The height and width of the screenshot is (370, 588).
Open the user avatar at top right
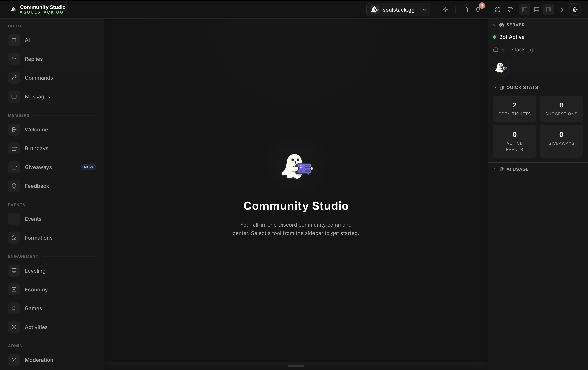point(575,10)
